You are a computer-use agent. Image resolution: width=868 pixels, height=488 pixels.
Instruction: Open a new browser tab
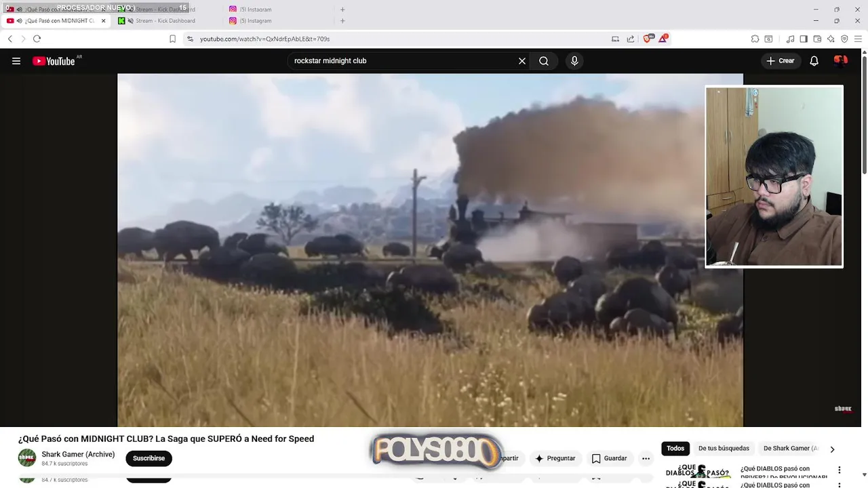tap(342, 21)
